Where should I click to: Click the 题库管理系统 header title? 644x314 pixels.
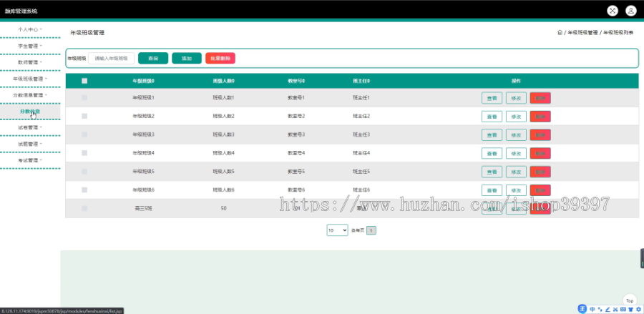[x=21, y=11]
